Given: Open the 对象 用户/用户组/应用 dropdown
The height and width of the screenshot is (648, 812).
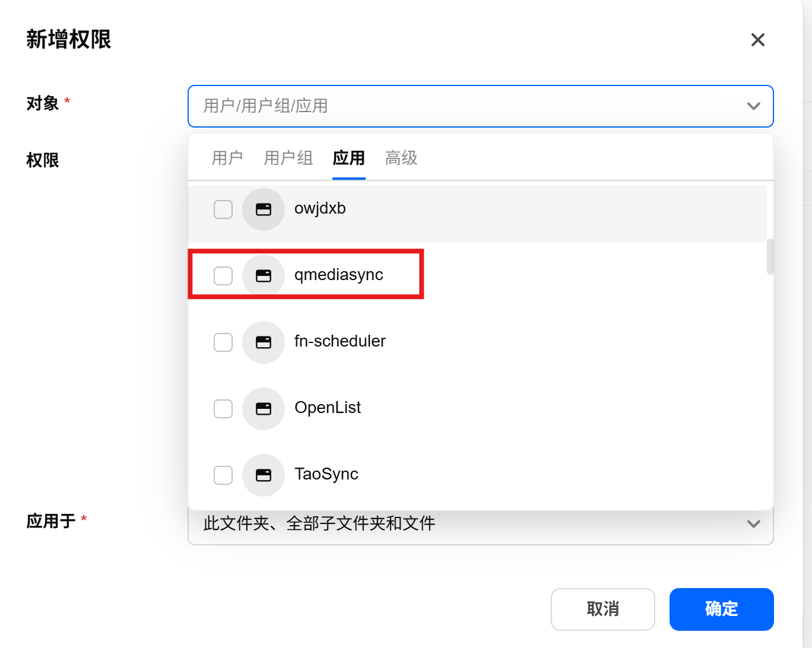Looking at the screenshot, I should [481, 106].
